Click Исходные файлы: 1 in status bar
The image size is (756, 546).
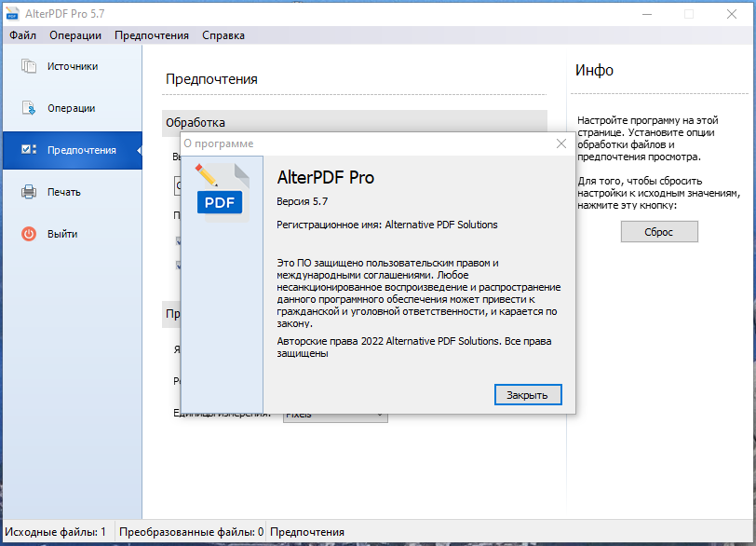56,532
